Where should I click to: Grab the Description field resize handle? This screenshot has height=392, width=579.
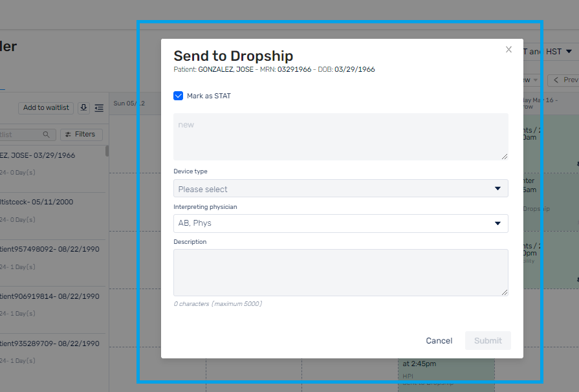pos(505,292)
